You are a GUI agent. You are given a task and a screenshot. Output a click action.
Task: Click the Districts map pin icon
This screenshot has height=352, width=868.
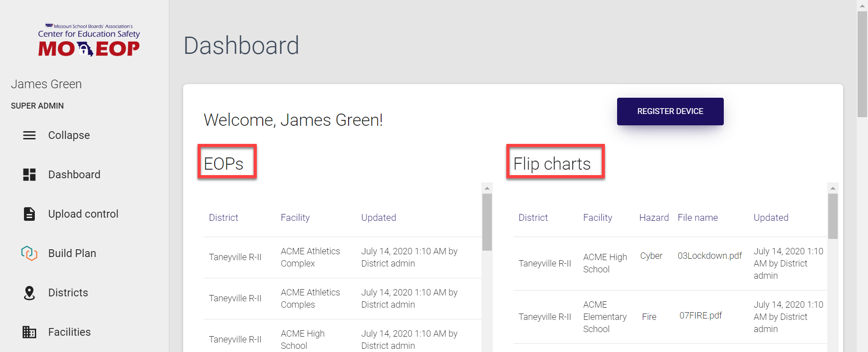tap(29, 293)
